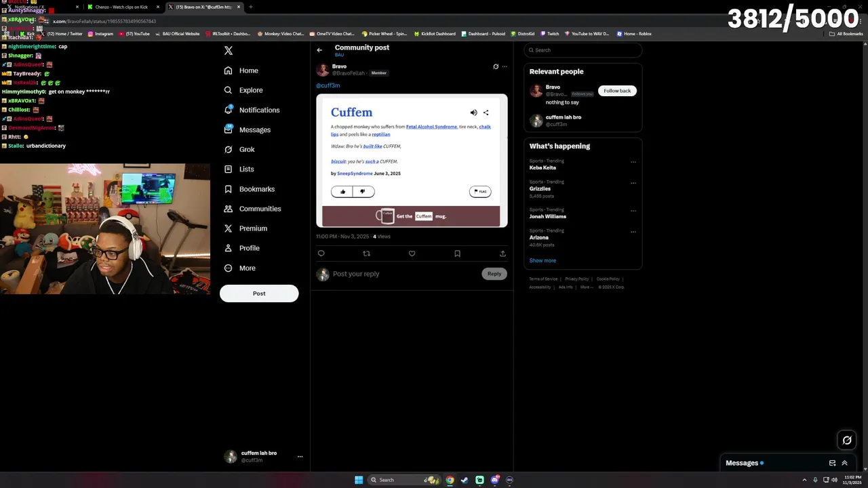Switch to the Chenzo Watch clips on Kick tab
Screen dimensions: 868x488
[x=121, y=7]
